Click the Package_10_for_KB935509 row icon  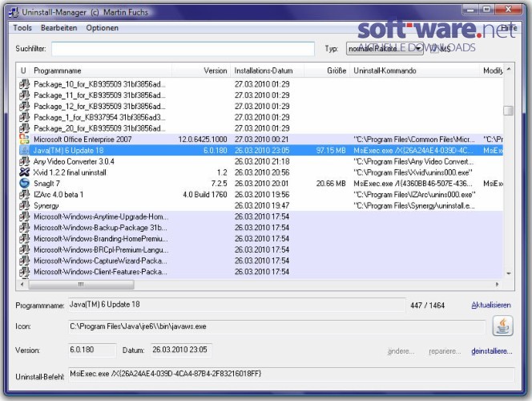click(x=24, y=84)
